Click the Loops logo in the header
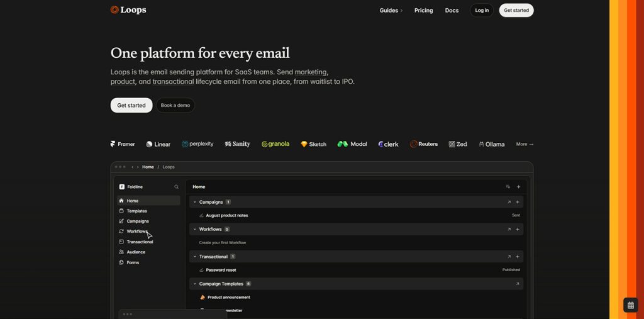This screenshot has width=644, height=319. [x=128, y=10]
